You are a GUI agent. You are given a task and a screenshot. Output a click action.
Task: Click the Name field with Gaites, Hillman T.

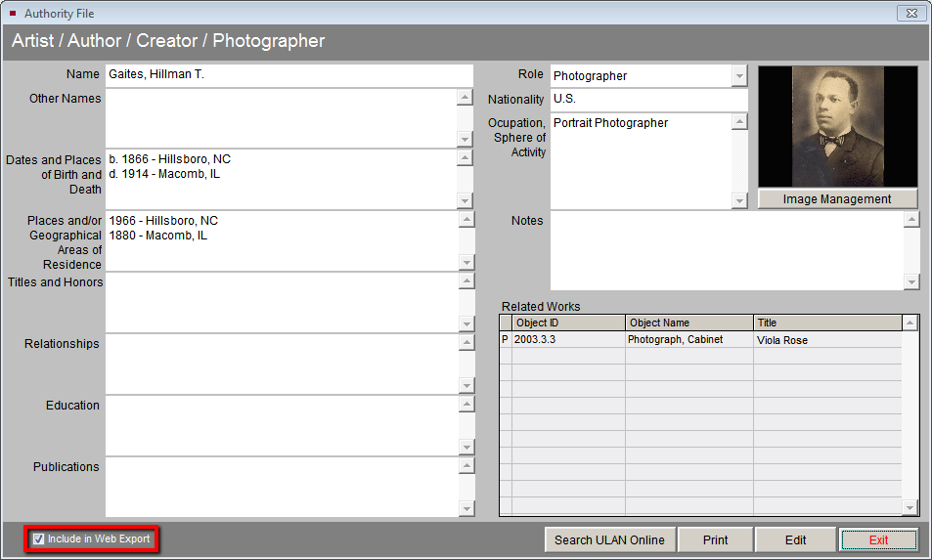pyautogui.click(x=289, y=75)
